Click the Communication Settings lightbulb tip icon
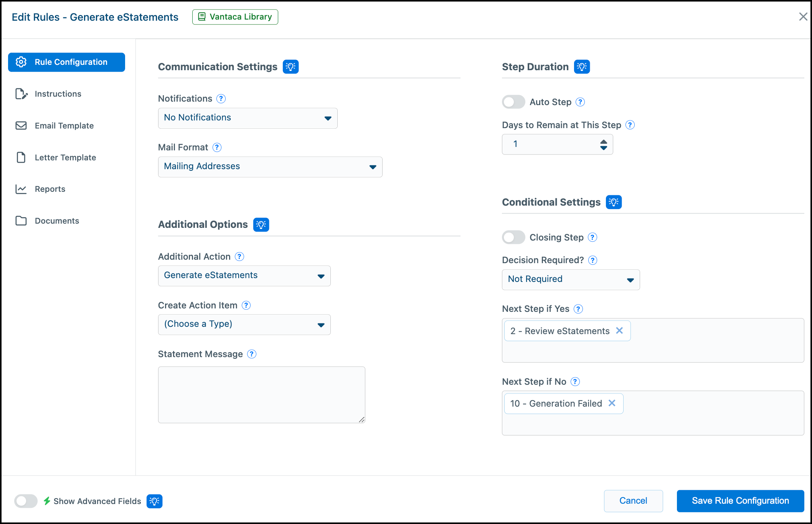The height and width of the screenshot is (524, 812). [290, 67]
